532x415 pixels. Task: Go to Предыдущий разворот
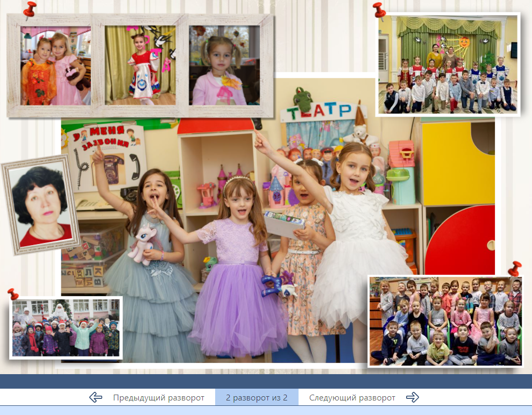click(159, 398)
